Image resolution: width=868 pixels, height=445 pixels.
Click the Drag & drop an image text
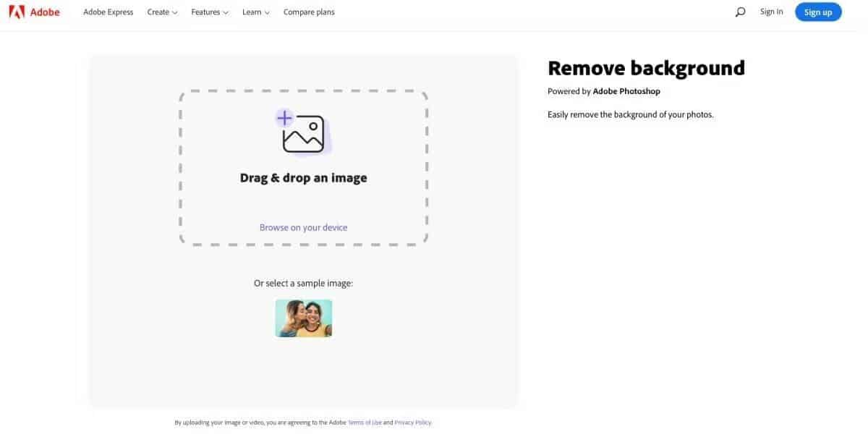tap(304, 178)
